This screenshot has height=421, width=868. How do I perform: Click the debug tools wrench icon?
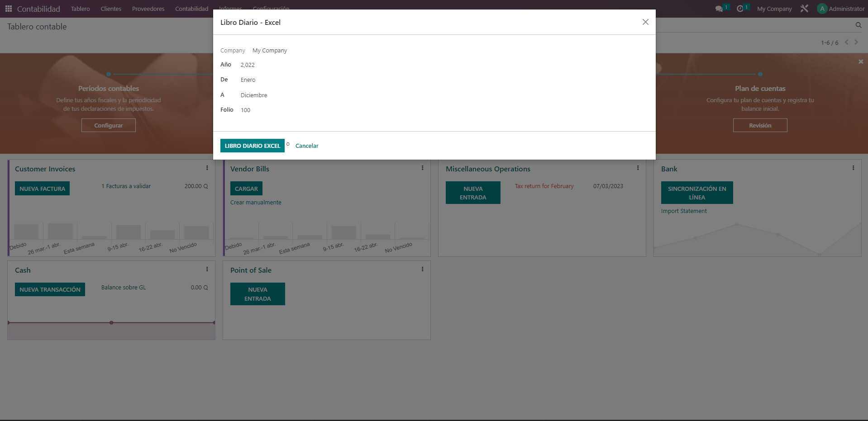804,9
